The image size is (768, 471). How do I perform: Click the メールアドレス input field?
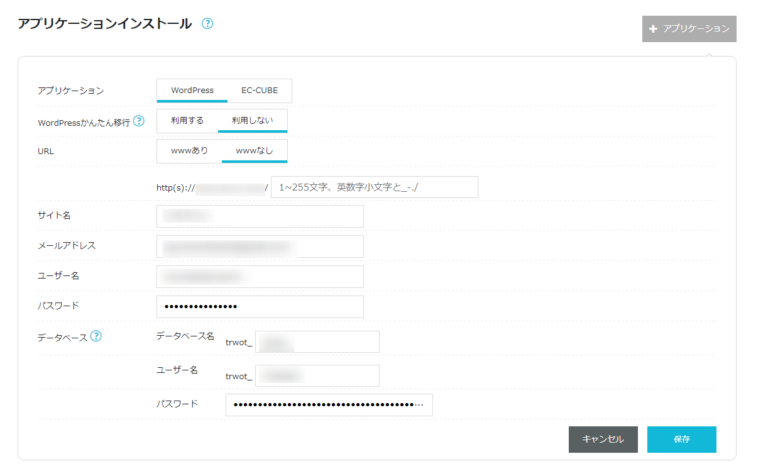pos(260,246)
